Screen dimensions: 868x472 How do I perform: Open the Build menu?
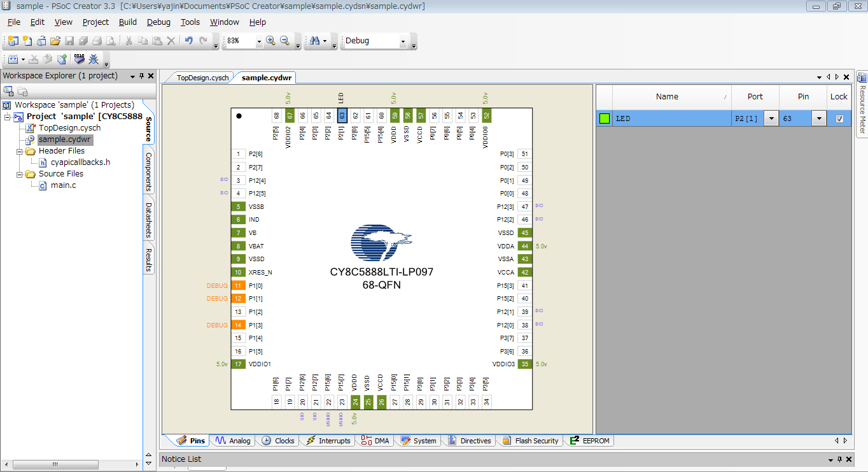pyautogui.click(x=128, y=22)
